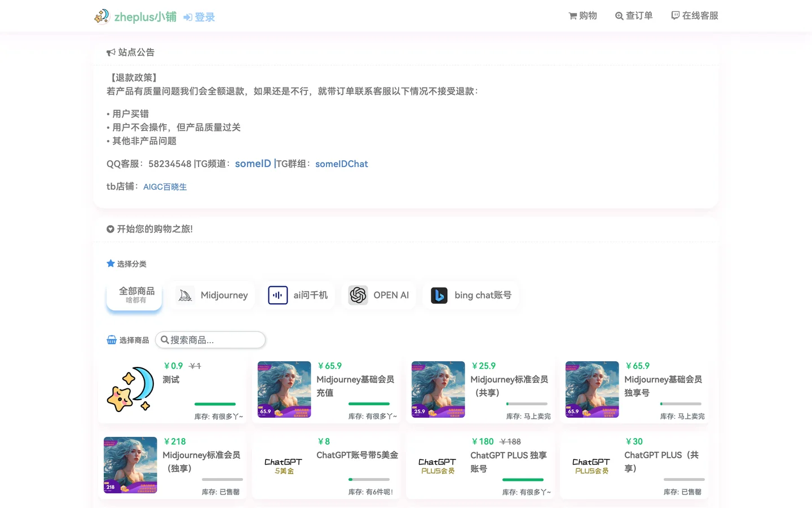Image resolution: width=812 pixels, height=508 pixels.
Task: Click the heart icon beside 开始您的购物之旅
Action: pyautogui.click(x=111, y=229)
